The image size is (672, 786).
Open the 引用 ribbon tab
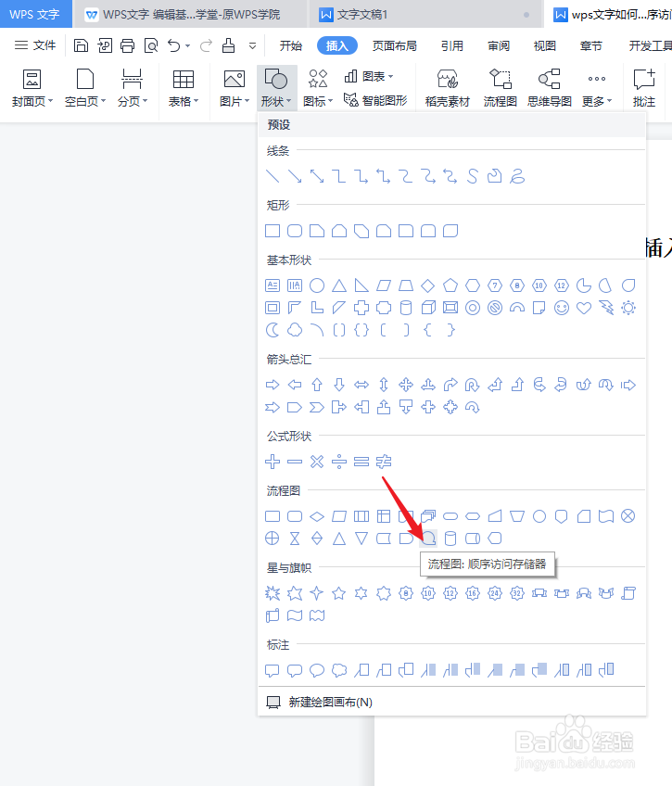click(452, 45)
